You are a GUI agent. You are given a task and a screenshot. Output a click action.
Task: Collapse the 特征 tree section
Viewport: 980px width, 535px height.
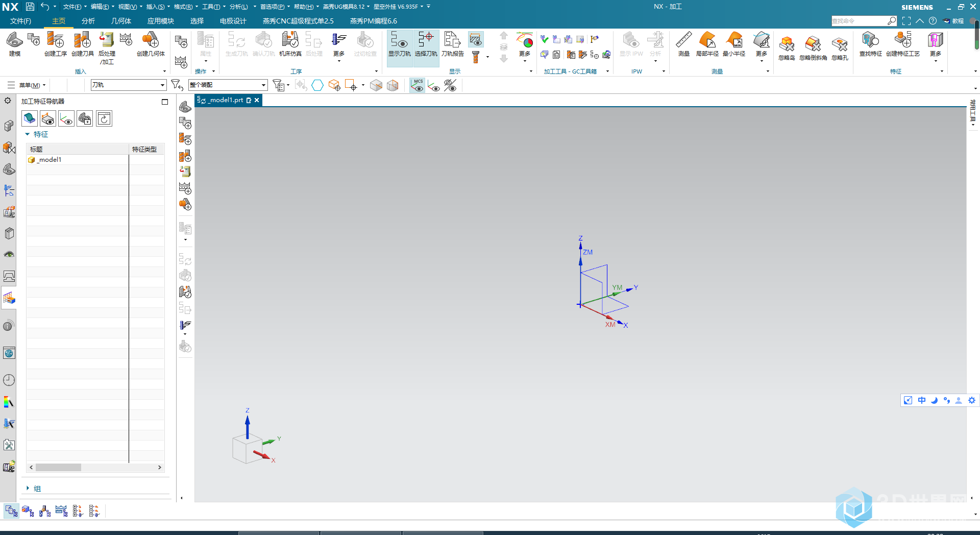click(28, 134)
